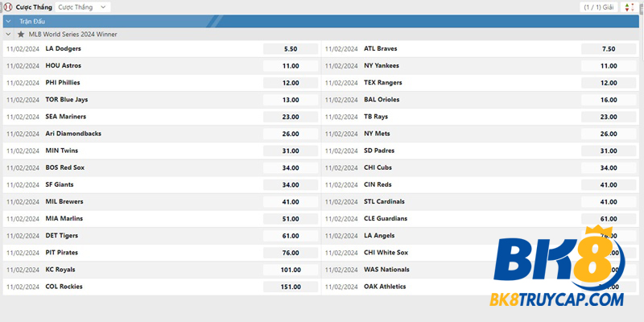644x322 pixels.
Task: Select HOU Astros odds 11.00
Action: (291, 66)
